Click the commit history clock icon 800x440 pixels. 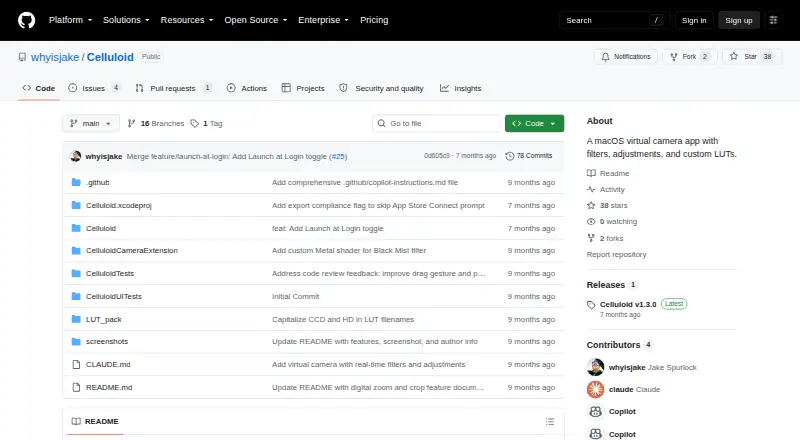[x=509, y=156]
